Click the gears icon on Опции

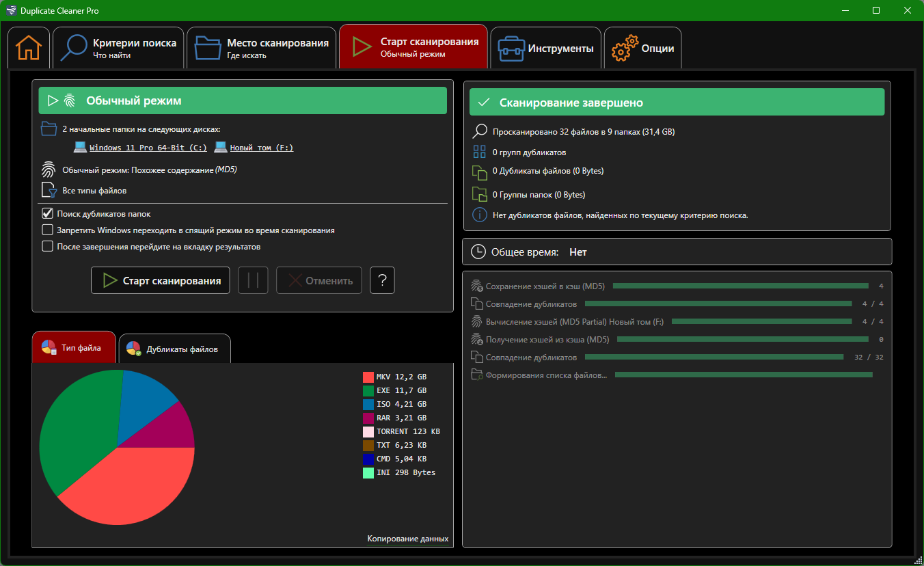[x=623, y=49]
